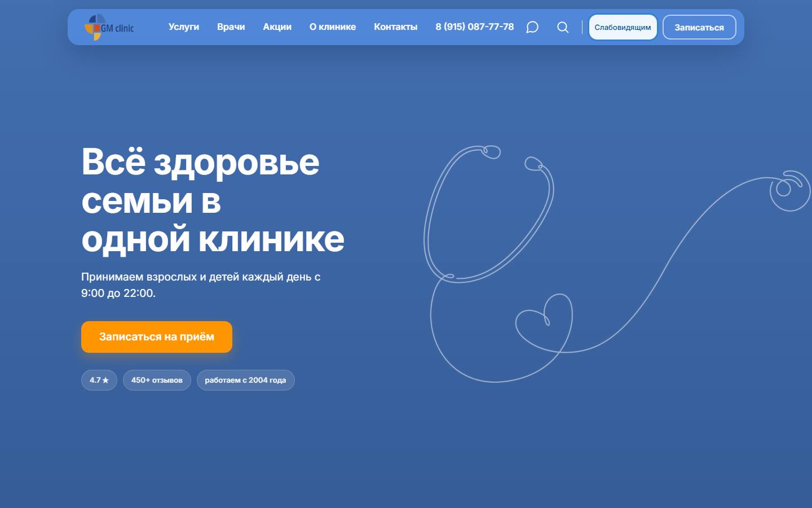Screen dimensions: 812x508
Task: Open the chat bubble icon
Action: [x=532, y=27]
